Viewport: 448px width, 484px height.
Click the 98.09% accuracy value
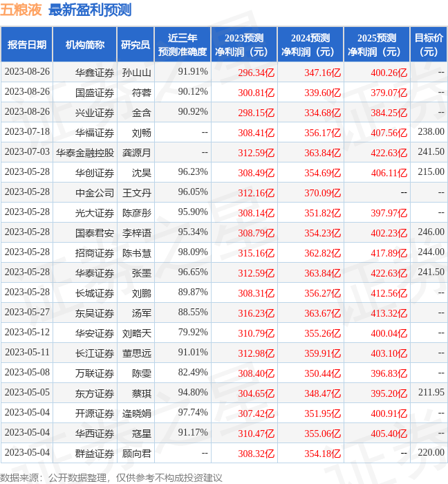click(193, 252)
